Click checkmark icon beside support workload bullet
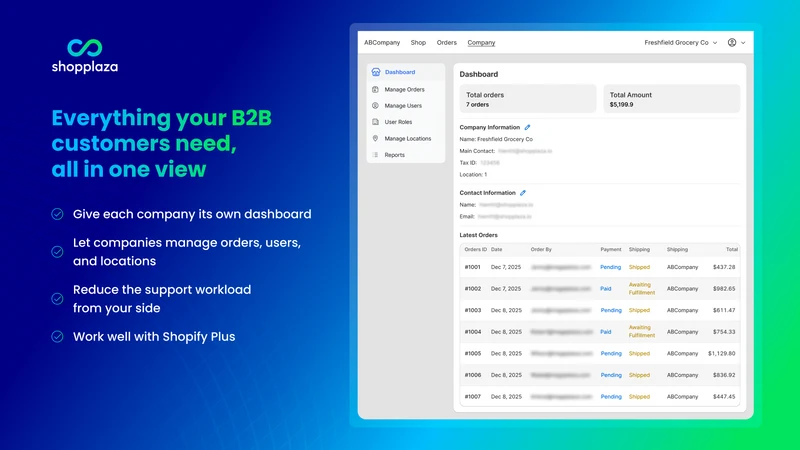Screen dimensions: 800x450 coord(57,298)
